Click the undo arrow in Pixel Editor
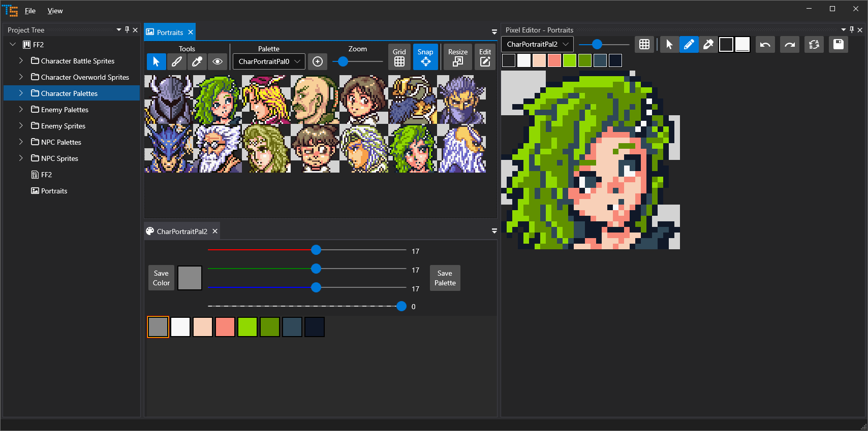This screenshot has height=431, width=868. (x=765, y=44)
